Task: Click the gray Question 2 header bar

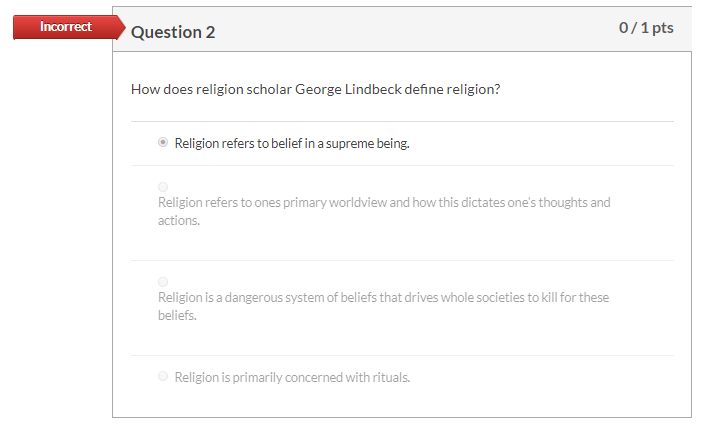Action: pos(400,30)
